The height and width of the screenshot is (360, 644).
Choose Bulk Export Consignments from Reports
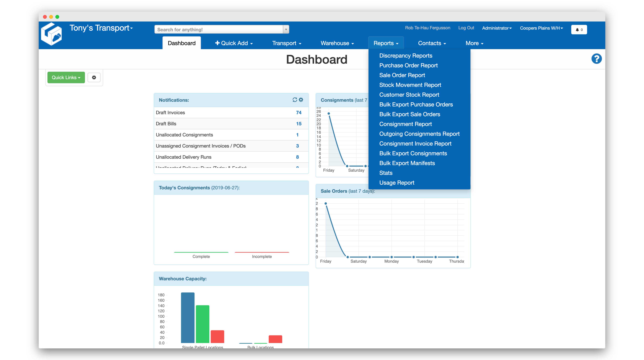tap(413, 153)
